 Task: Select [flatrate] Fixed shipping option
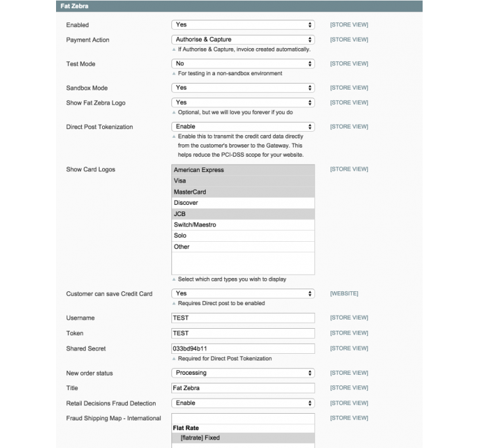click(x=243, y=438)
